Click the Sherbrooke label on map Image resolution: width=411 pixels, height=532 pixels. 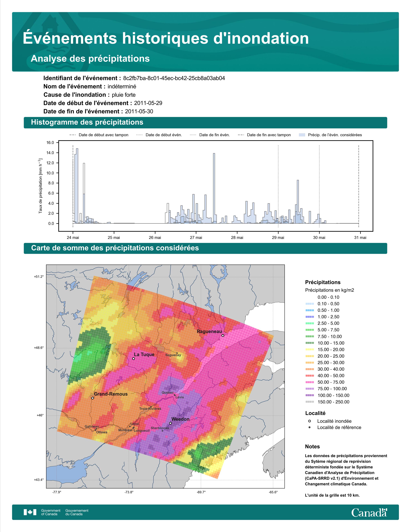tap(160, 428)
